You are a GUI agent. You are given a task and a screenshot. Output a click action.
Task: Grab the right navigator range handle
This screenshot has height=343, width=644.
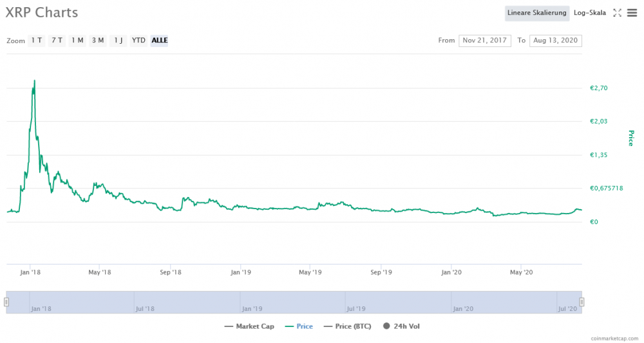582,302
